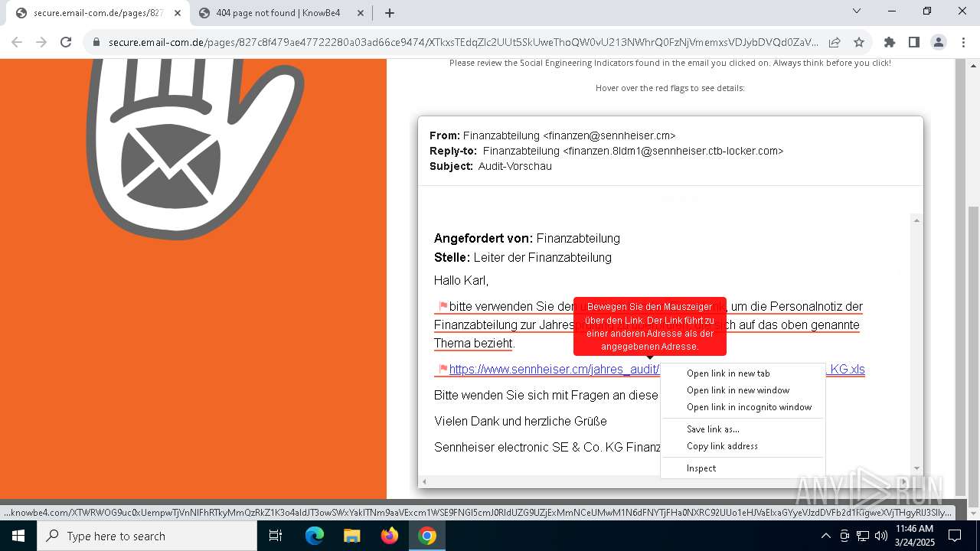Open the network tray icon
Viewport: 980px width, 551px height.
point(863,536)
